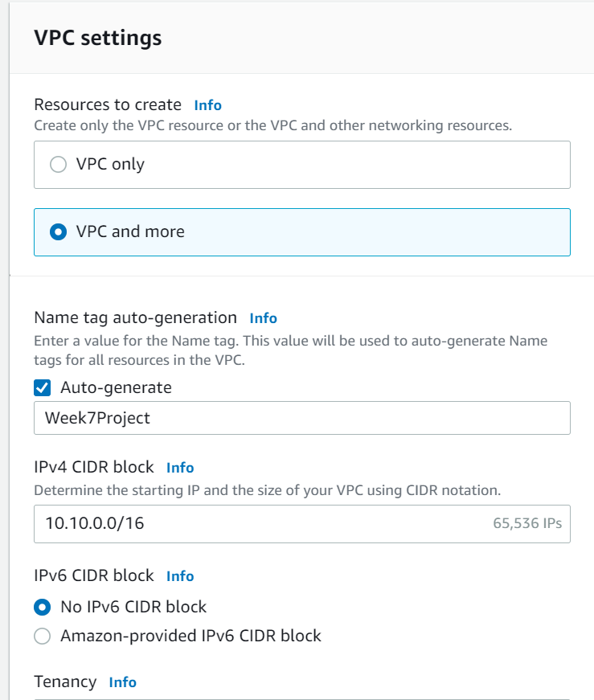Show Info for IPv6 CIDR block

[x=180, y=576]
